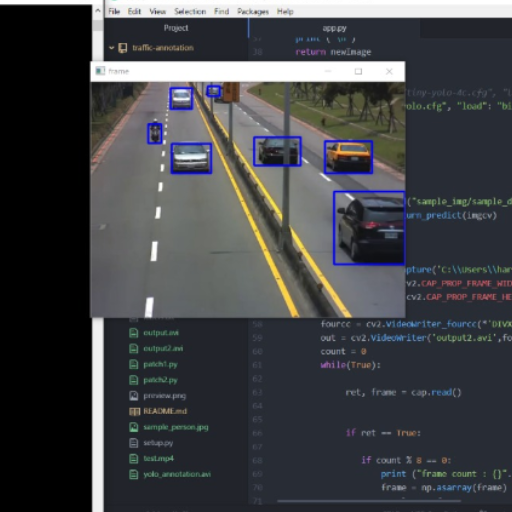Screen dimensions: 512x512
Task: Maximize the frame window
Action: coord(358,71)
